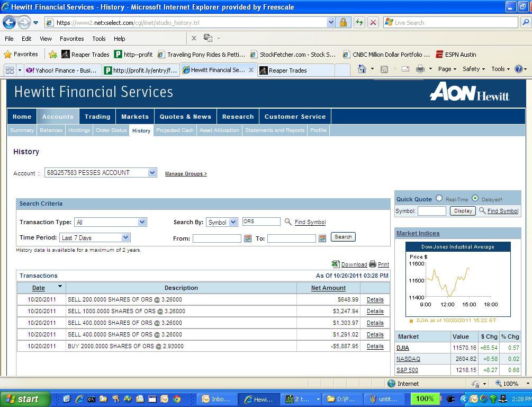Open the Search By Symbol dropdown
The width and height of the screenshot is (532, 407).
[x=222, y=222]
